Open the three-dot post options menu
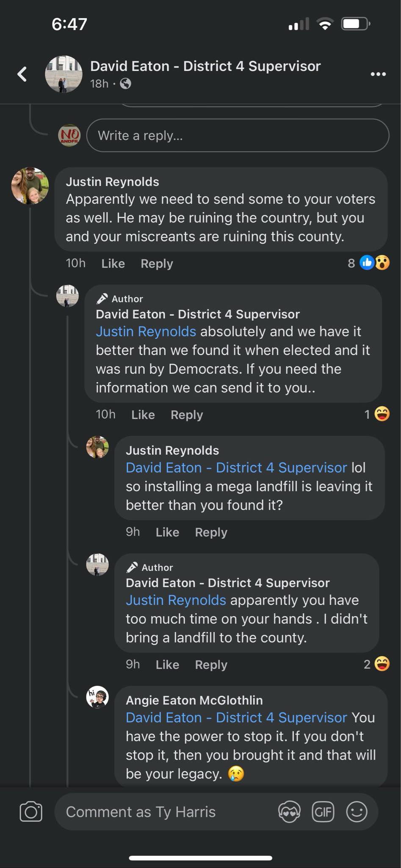 (x=378, y=74)
